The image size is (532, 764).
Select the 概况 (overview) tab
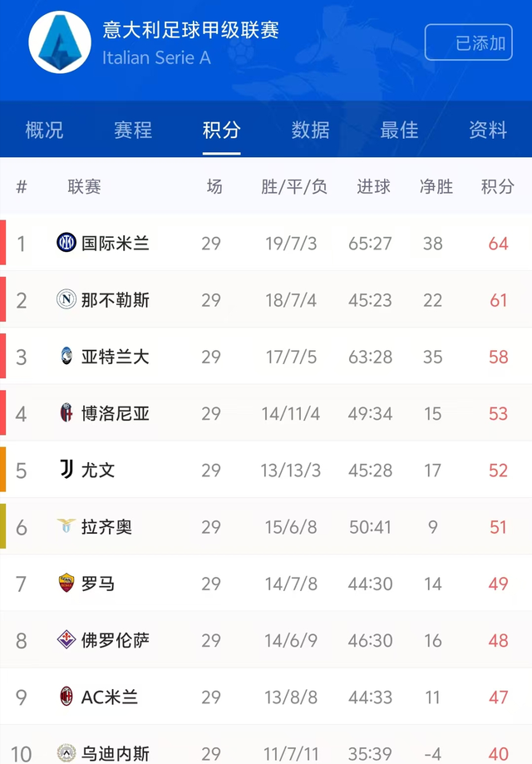pos(42,131)
